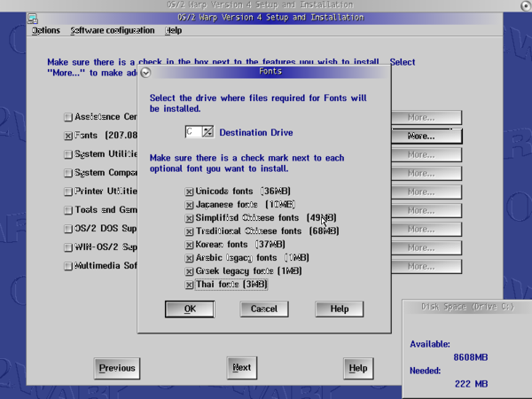This screenshot has width=532, height=399.
Task: Check the Printer Utilities feature checkbox
Action: tap(68, 192)
